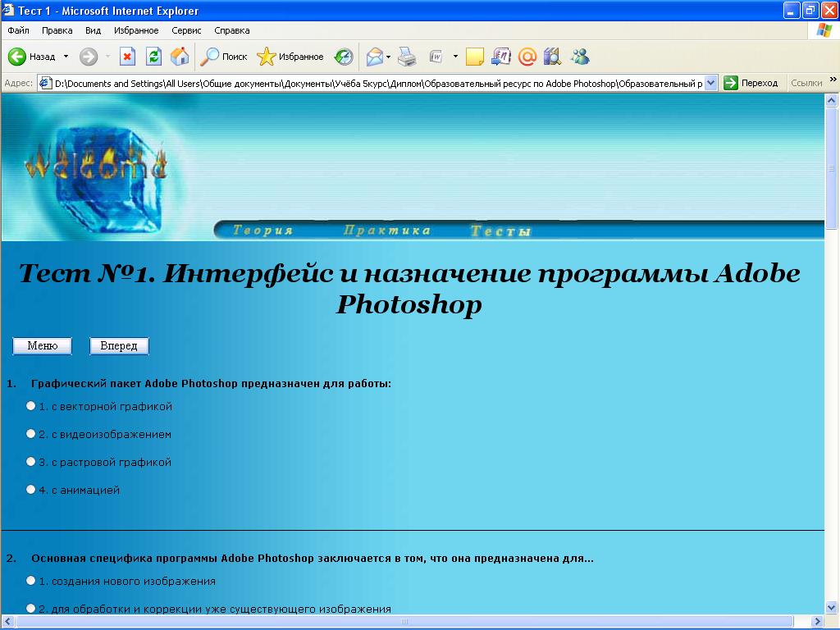Click the Windows flag logo
840x630 pixels.
pos(824,30)
